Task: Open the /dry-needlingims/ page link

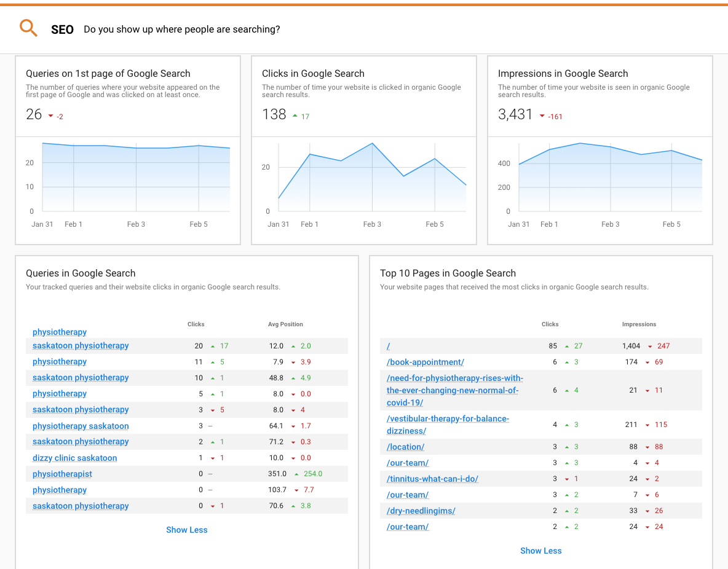Action: click(421, 511)
